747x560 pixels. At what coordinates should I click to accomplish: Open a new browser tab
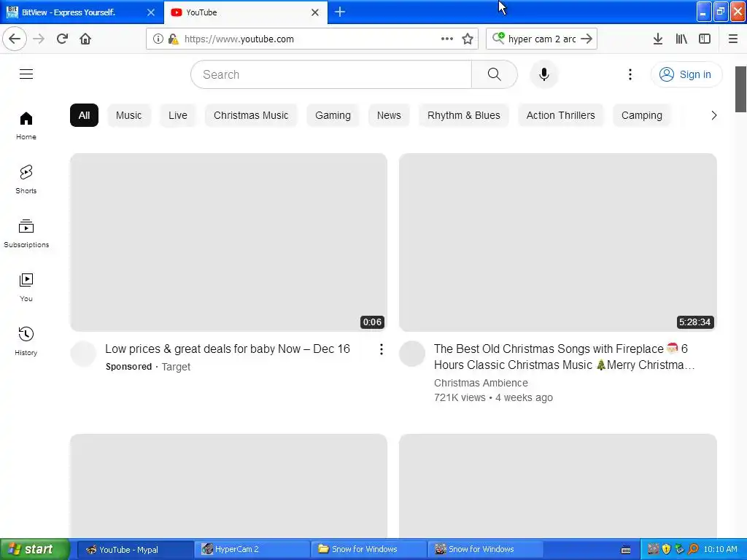[340, 12]
